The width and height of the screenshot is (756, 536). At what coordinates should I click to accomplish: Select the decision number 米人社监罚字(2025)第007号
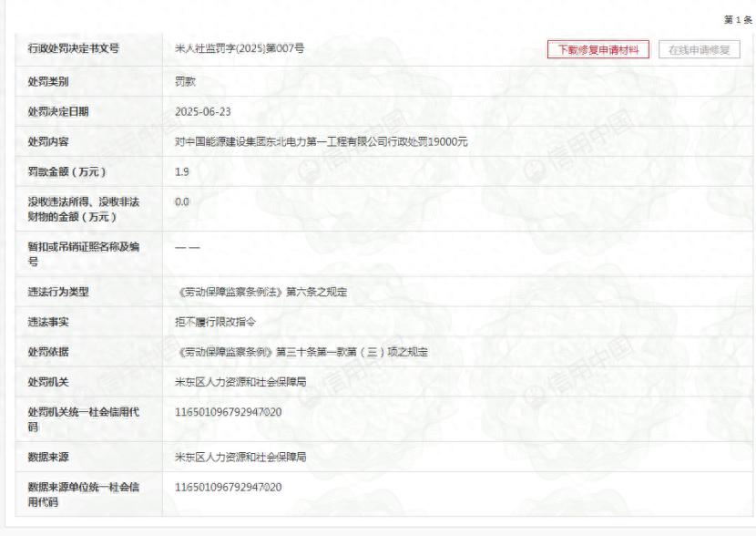pyautogui.click(x=240, y=48)
